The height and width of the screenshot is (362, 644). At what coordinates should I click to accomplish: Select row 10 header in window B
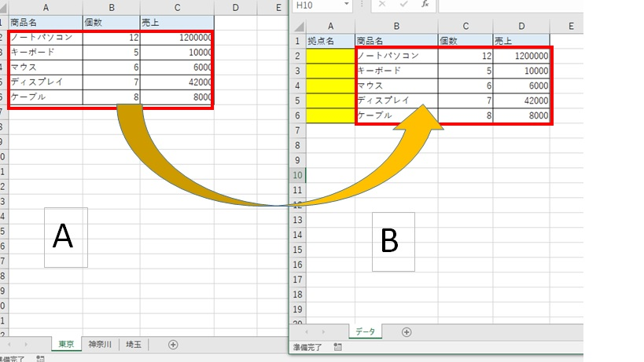click(x=297, y=174)
